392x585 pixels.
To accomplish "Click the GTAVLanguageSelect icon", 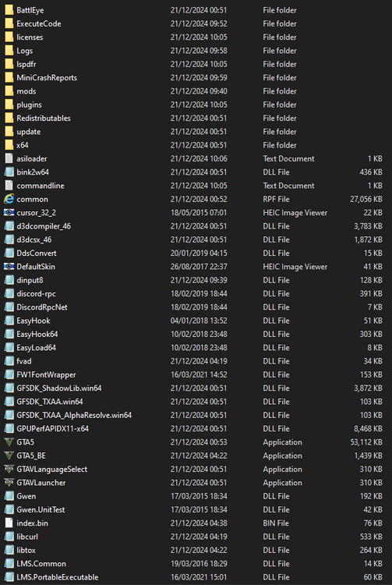I will tap(9, 469).
